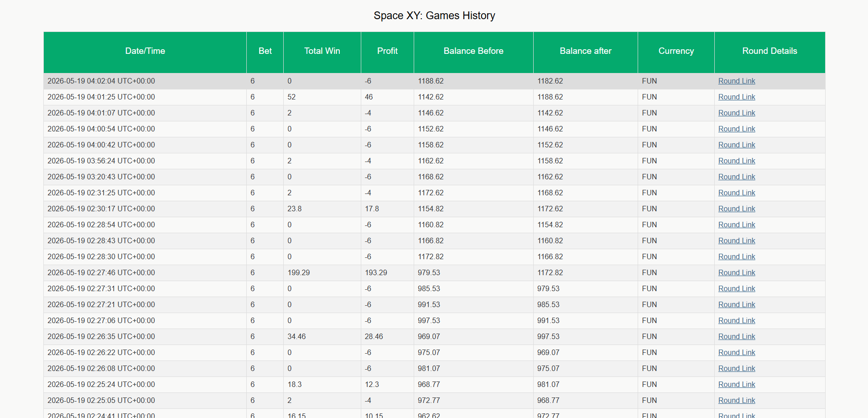Select balance before value 968.77
Screen dimensions: 868x418
pos(429,384)
